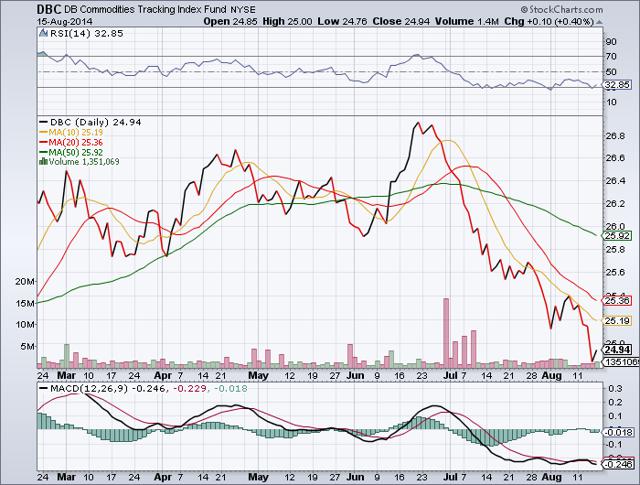Click the volume bars icon beside Volume 1,351,069
Viewport: 640px width, 485px height.
click(x=43, y=162)
